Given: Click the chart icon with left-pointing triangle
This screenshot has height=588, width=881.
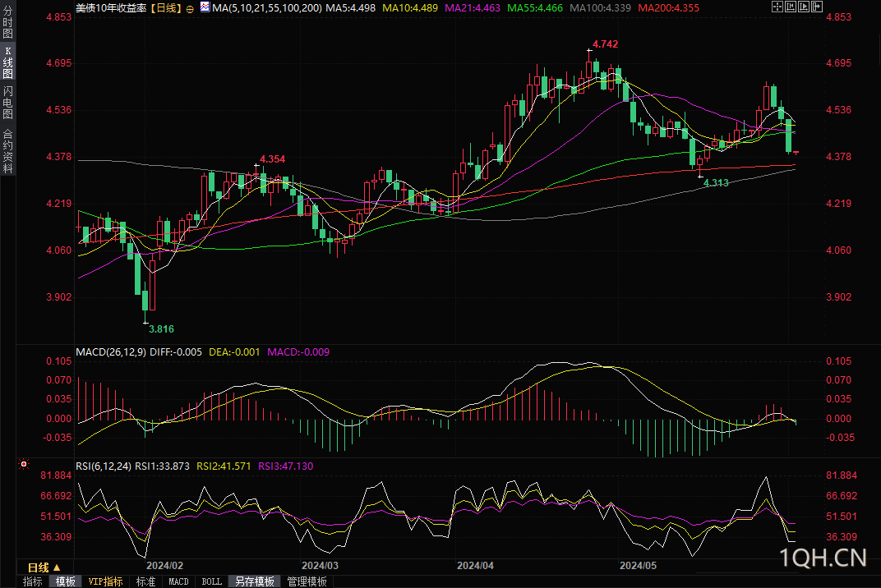Looking at the screenshot, I should click(x=791, y=7).
